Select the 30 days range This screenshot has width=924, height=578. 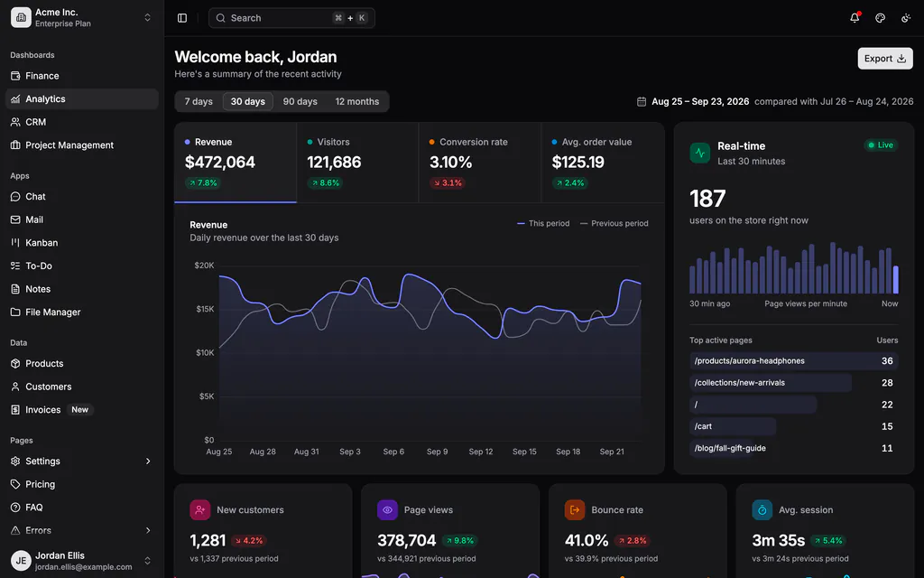pos(247,101)
